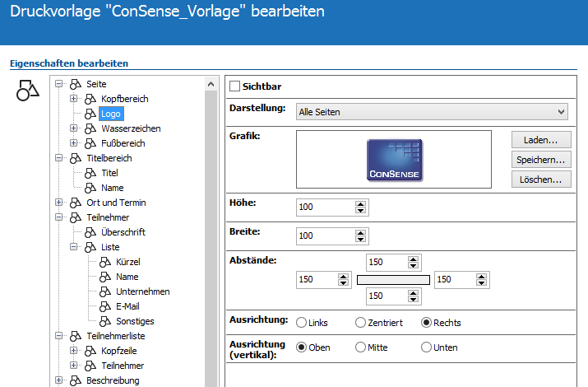
Task: Expand the Fußbereich tree node
Action: coord(73,143)
